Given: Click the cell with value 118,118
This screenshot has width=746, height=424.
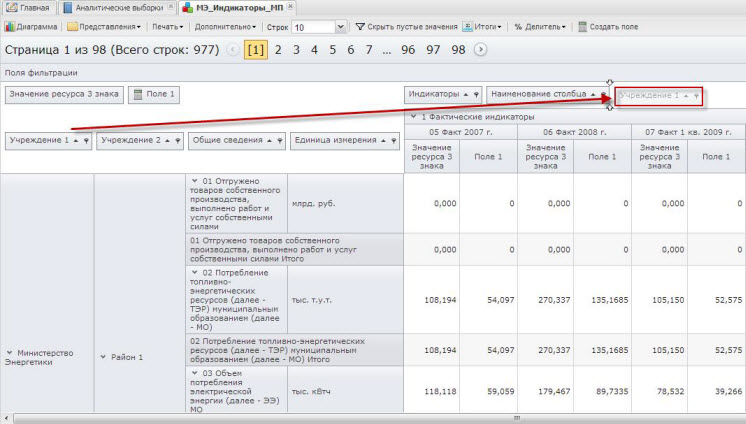Looking at the screenshot, I should (432, 391).
